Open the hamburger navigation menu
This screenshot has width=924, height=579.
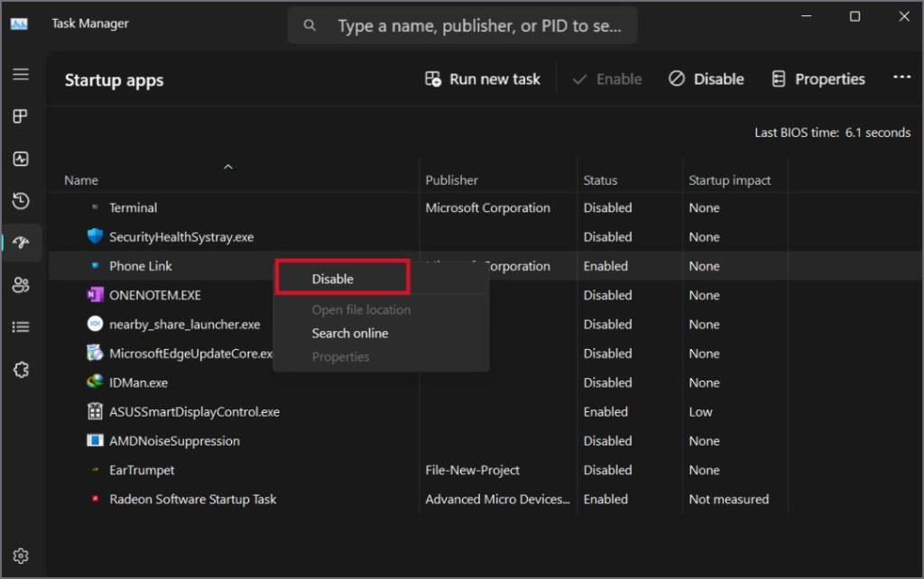tap(21, 74)
